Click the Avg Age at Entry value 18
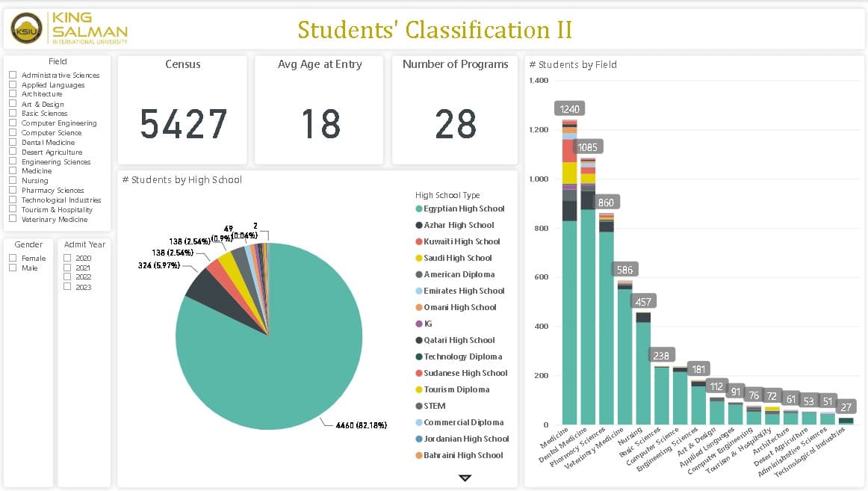Screen dimensions: 868x491 tap(320, 123)
